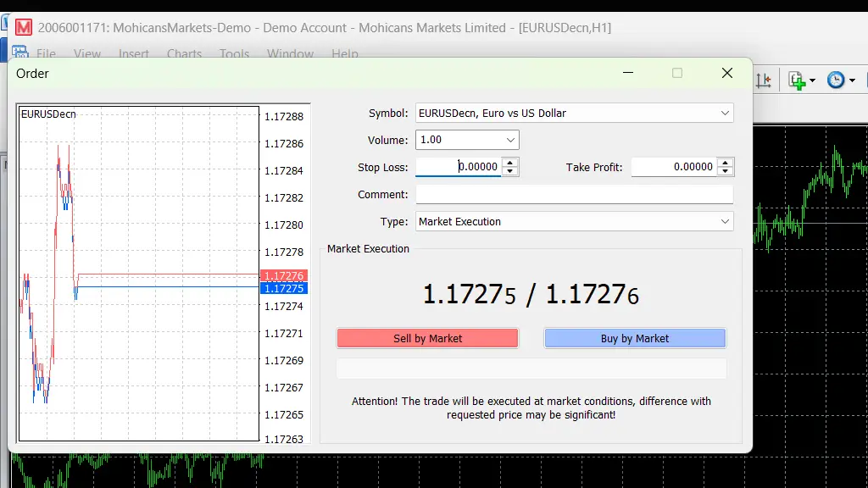Expand the clock periodicity dropdown arrow
The image size is (868, 488).
pos(852,80)
